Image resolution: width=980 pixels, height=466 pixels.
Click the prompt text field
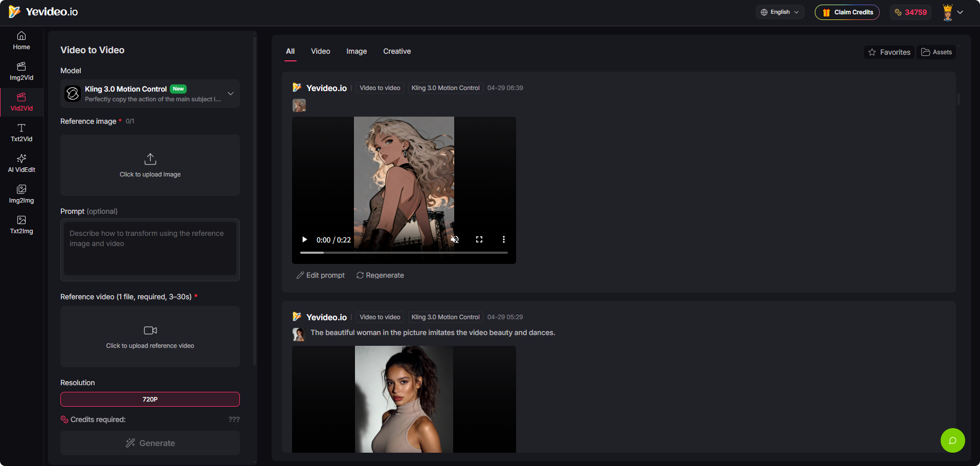tap(150, 250)
